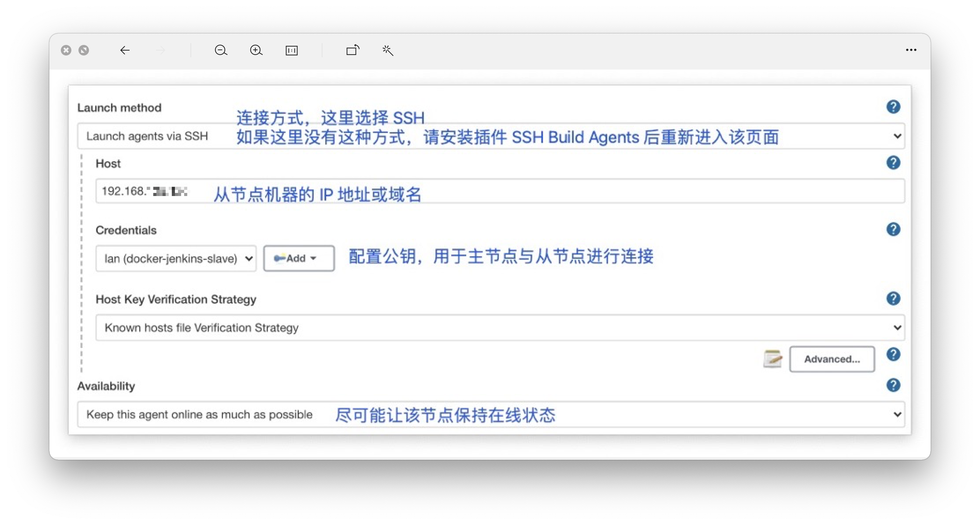Click the circular slash button beside close
The image size is (980, 525).
click(x=84, y=50)
